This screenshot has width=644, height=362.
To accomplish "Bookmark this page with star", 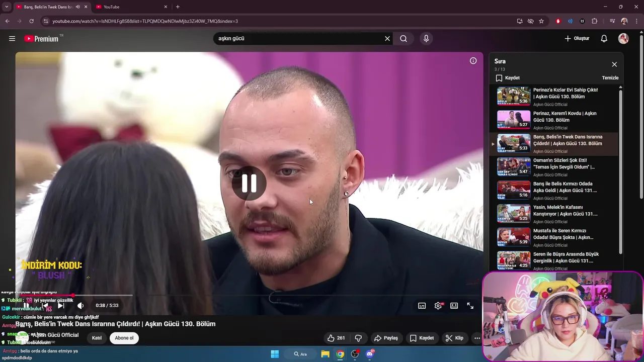I will click(541, 21).
